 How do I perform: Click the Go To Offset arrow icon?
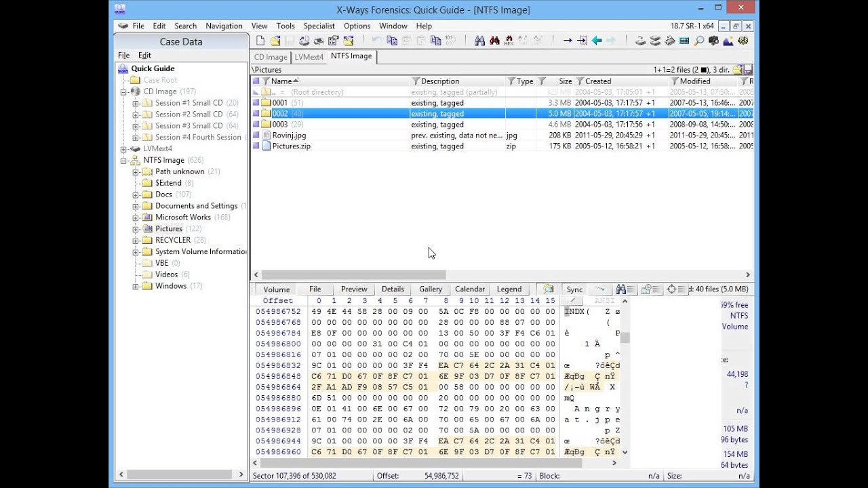tap(568, 41)
